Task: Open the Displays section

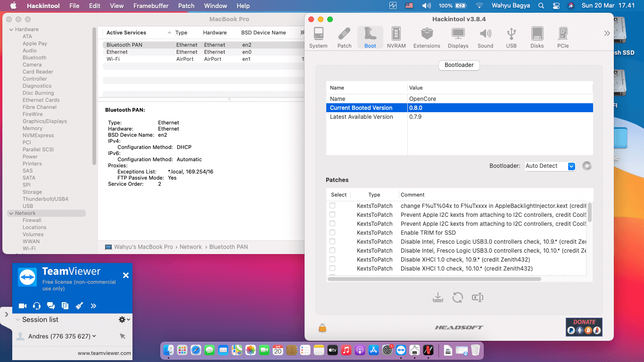Action: click(458, 38)
